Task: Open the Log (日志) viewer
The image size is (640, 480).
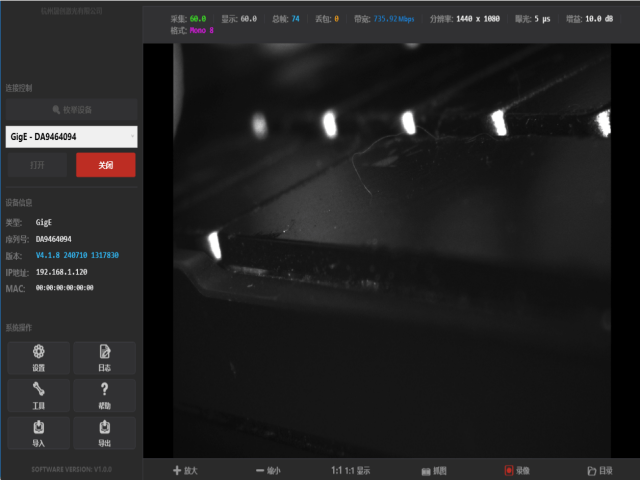Action: click(104, 357)
